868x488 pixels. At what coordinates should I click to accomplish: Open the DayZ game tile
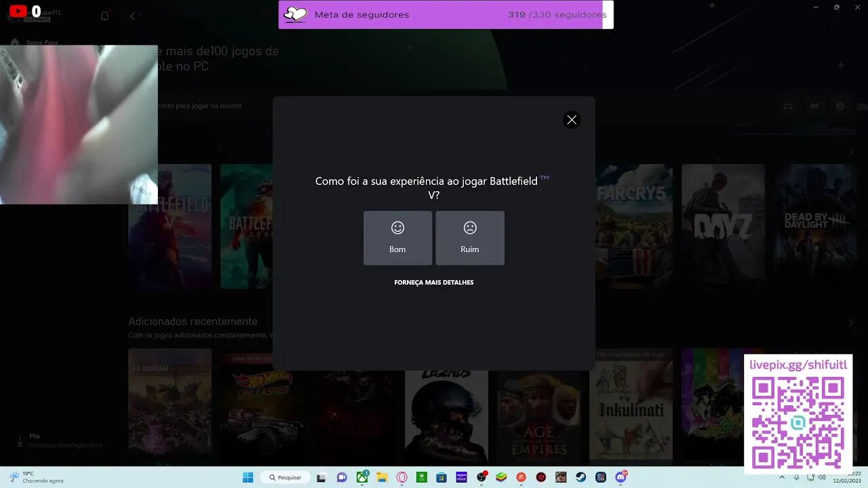pos(723,226)
